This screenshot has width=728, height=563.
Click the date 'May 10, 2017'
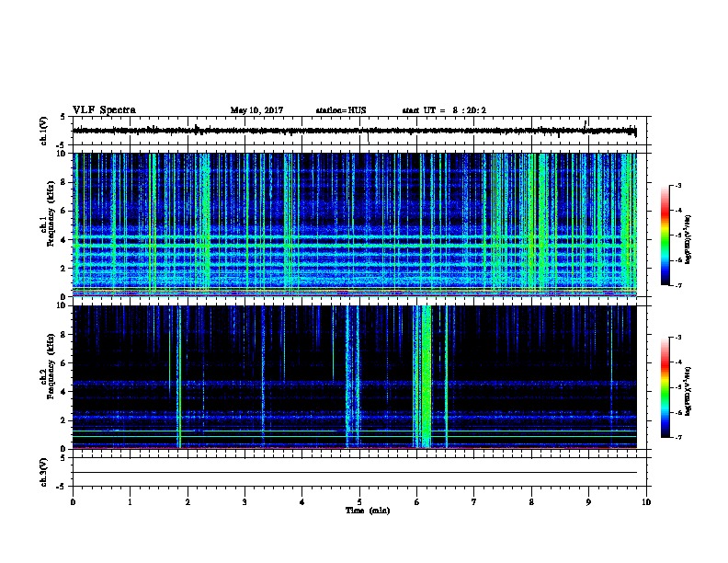pos(256,110)
